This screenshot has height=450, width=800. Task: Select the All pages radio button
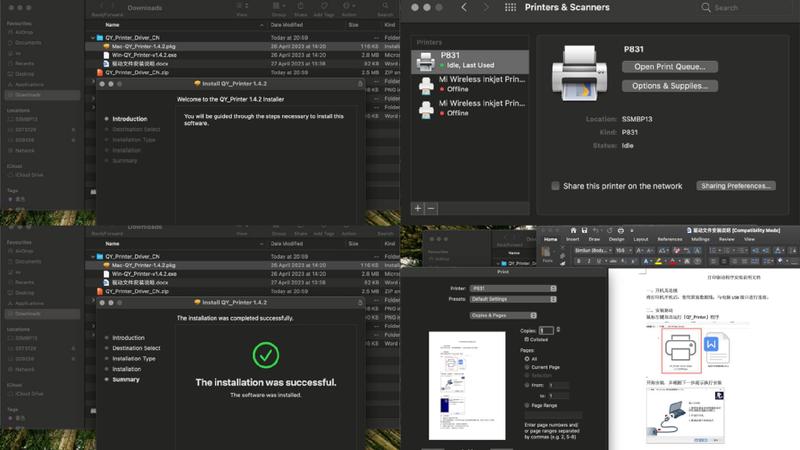point(527,359)
